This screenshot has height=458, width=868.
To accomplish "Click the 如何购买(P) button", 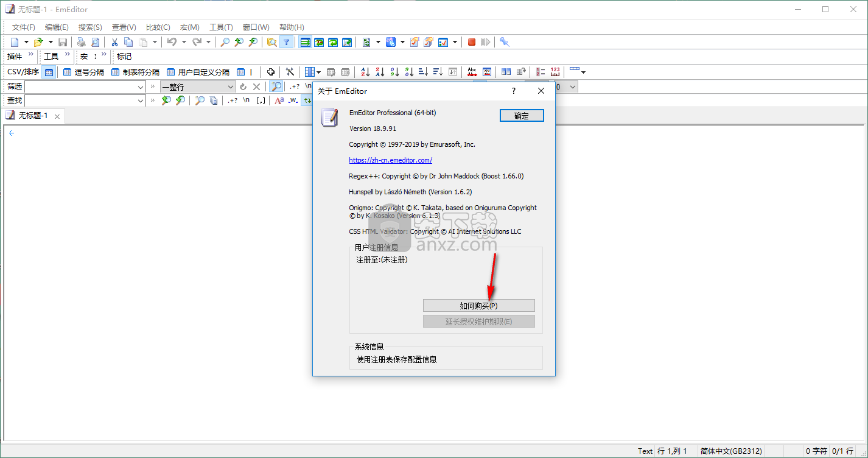I will pyautogui.click(x=479, y=306).
